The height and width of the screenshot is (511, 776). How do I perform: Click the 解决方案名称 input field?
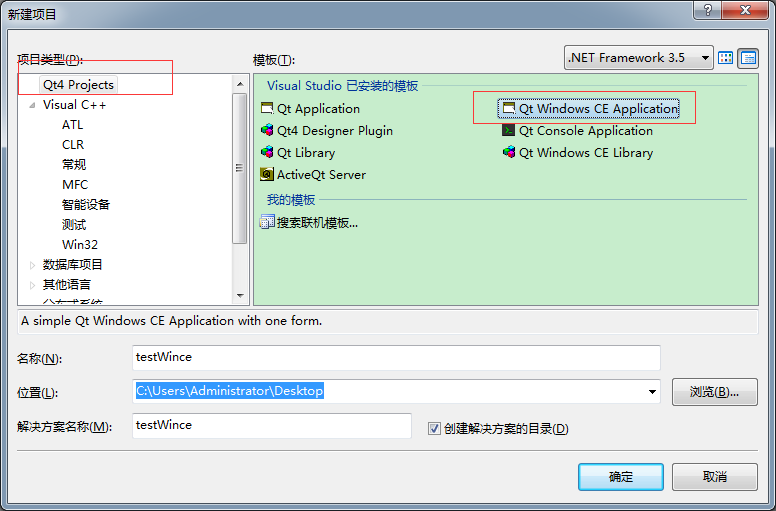tap(272, 426)
